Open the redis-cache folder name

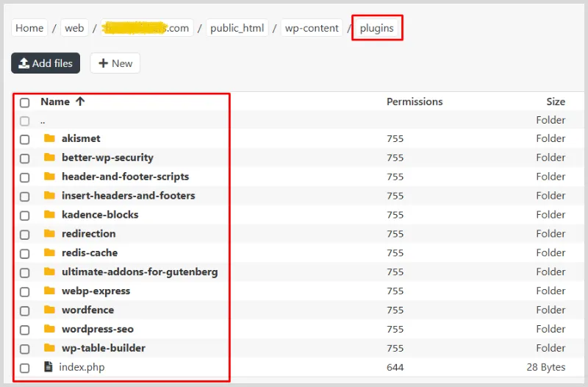(90, 252)
